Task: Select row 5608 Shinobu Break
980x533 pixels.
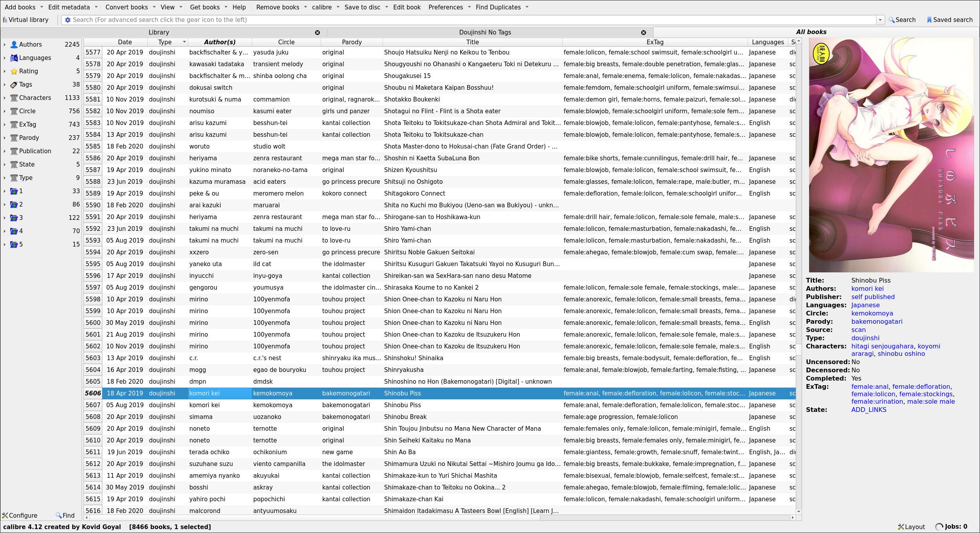Action: (449, 417)
